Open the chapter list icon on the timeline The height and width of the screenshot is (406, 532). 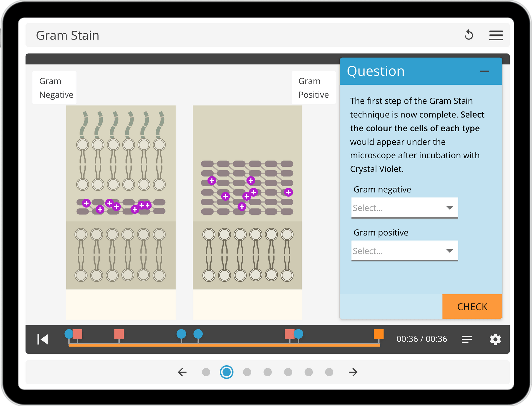tap(467, 339)
